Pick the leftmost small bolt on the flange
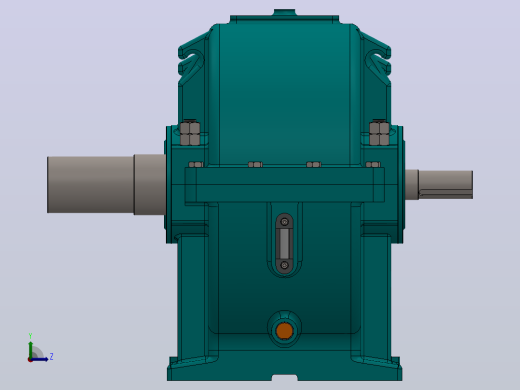Image resolution: width=520 pixels, height=390 pixels. coord(196,164)
